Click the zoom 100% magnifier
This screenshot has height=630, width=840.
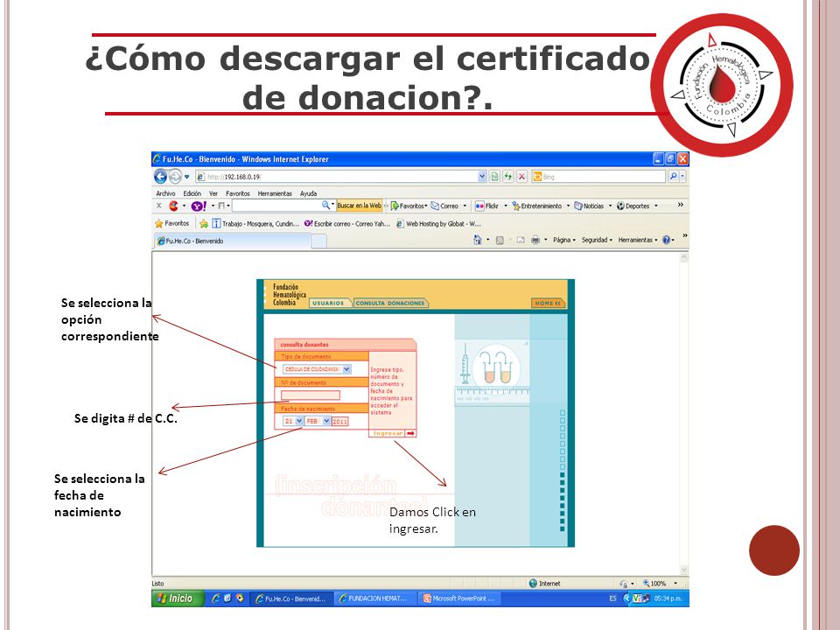pos(646,584)
